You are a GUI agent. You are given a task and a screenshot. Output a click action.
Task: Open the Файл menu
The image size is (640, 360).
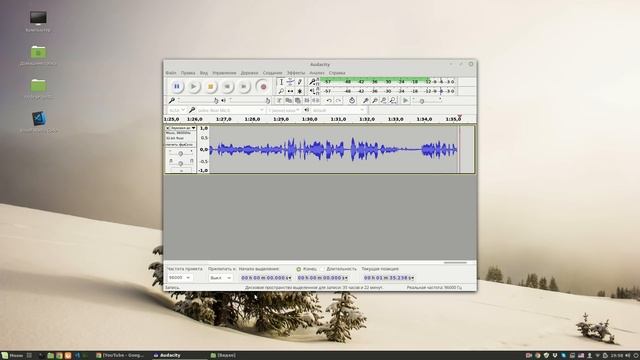[x=171, y=73]
